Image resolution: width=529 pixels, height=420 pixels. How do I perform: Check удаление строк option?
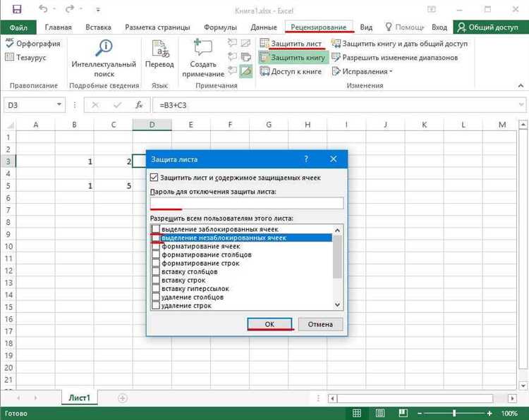coord(156,305)
